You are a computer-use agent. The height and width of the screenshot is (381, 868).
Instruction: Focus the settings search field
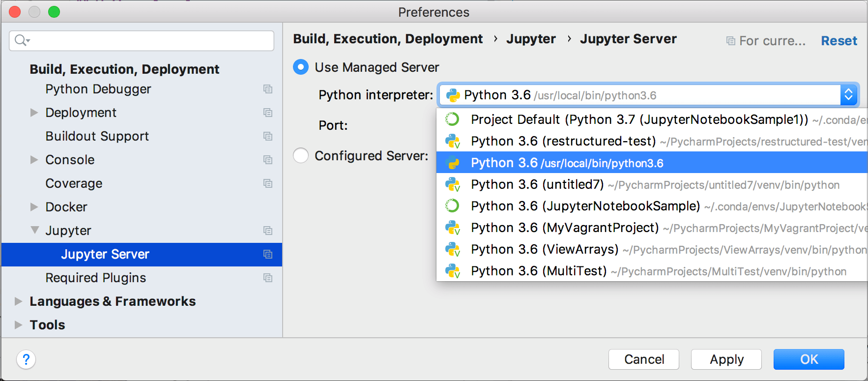point(142,41)
